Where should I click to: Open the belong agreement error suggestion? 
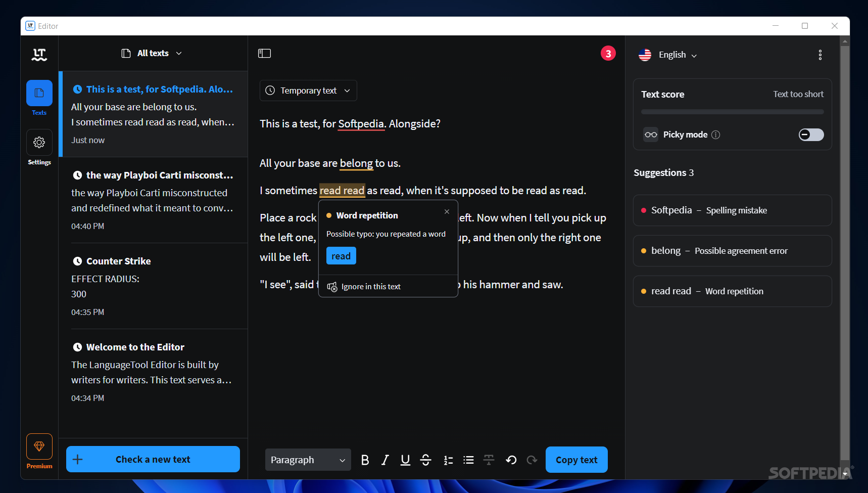point(732,251)
